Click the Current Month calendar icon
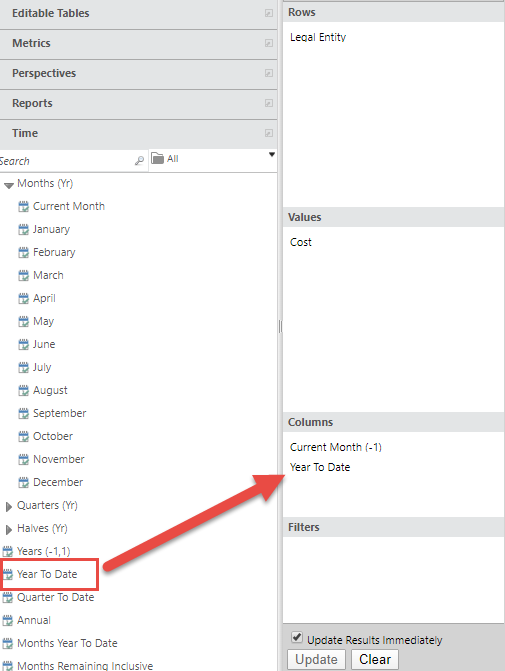 24,207
